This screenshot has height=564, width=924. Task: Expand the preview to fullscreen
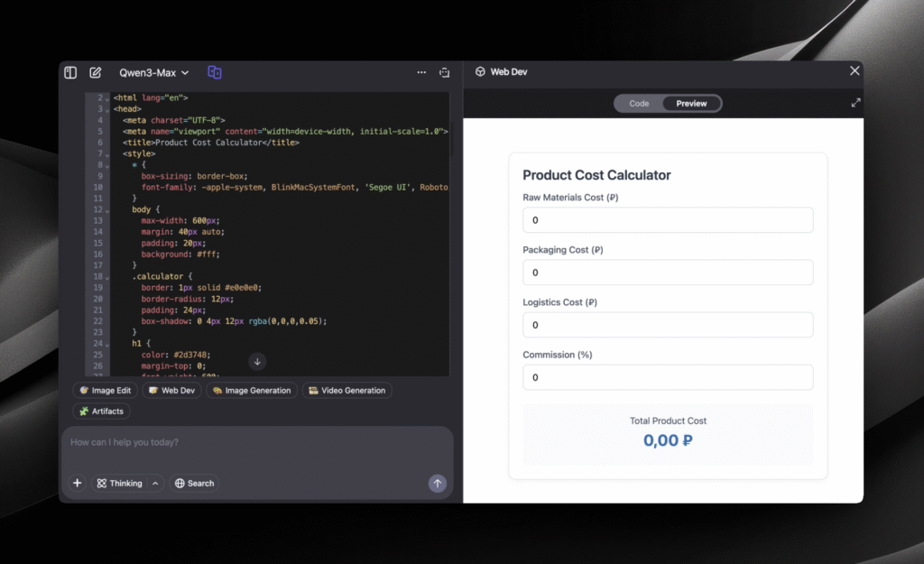[x=855, y=103]
